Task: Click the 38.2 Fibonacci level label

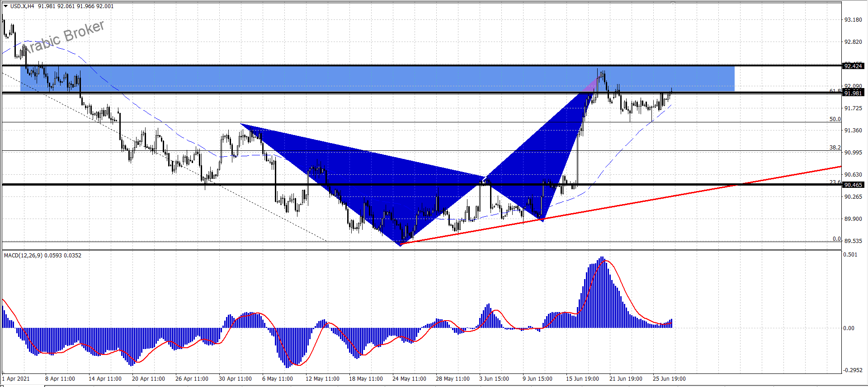Action: pos(835,148)
